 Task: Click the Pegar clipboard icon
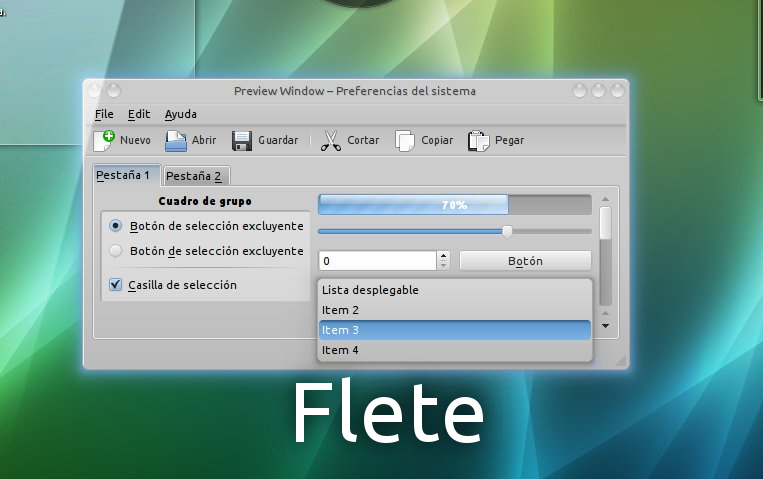pos(478,141)
